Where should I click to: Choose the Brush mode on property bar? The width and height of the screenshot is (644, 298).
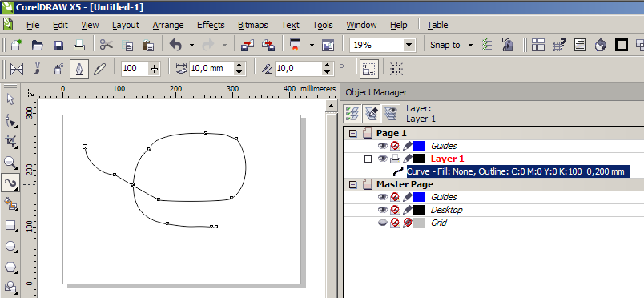[38, 69]
